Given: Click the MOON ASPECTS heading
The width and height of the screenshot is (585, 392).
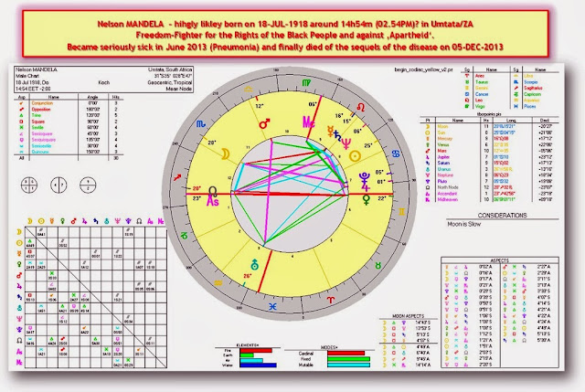Looking at the screenshot, I should [408, 316].
